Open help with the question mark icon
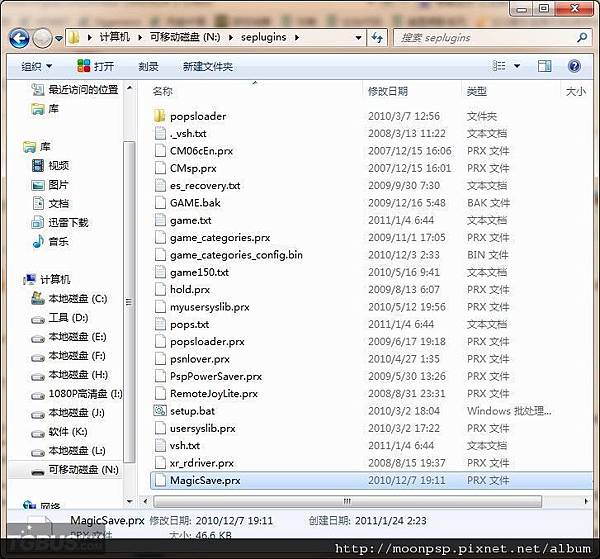600x559 pixels. point(574,66)
